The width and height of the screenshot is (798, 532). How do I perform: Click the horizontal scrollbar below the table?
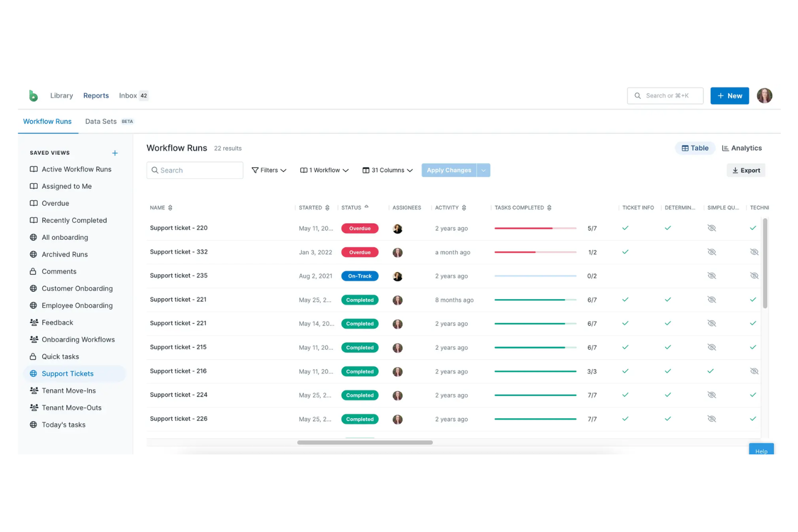tap(365, 443)
